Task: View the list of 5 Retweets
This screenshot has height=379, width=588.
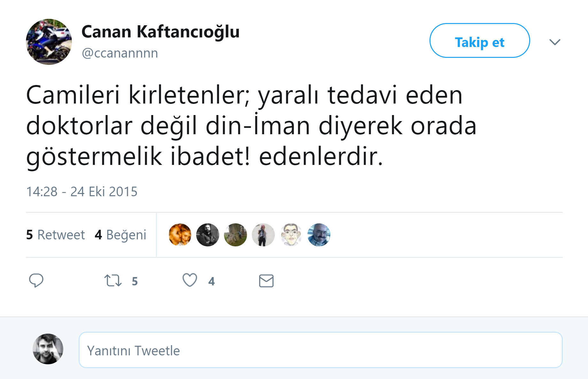Action: 55,235
